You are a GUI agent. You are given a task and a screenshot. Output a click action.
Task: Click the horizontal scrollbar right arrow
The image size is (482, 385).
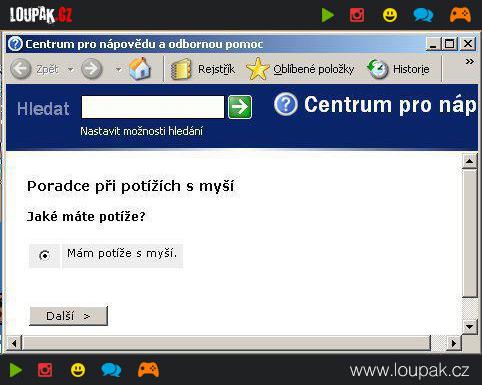click(454, 343)
